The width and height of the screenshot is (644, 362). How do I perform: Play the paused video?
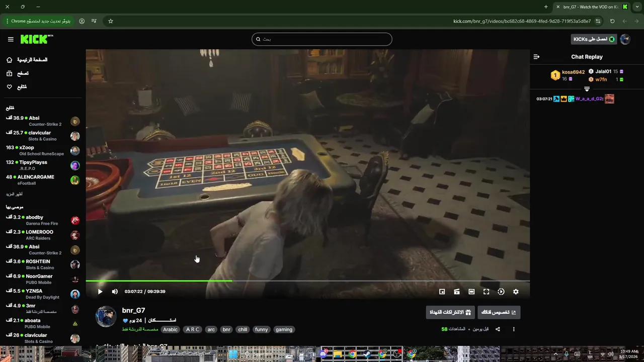point(100,292)
